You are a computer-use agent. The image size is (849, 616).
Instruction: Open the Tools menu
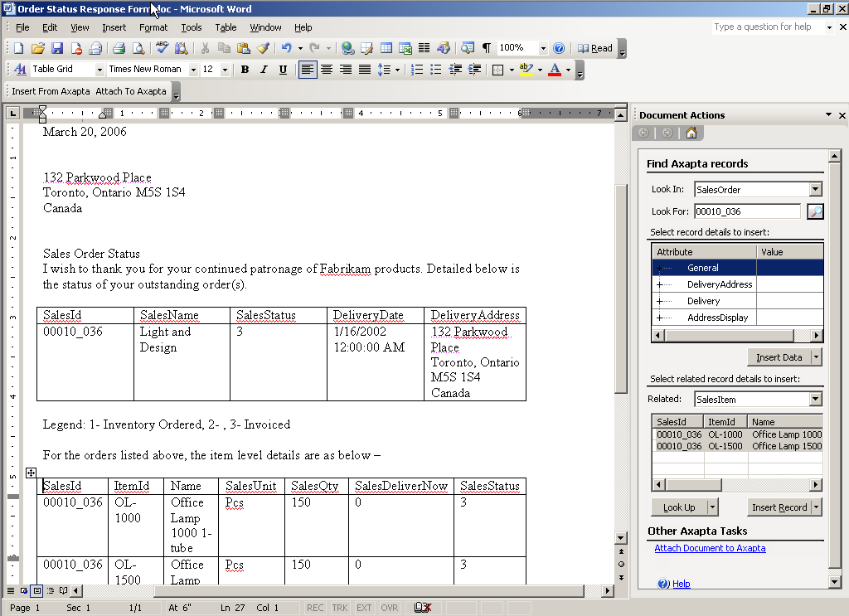point(192,27)
